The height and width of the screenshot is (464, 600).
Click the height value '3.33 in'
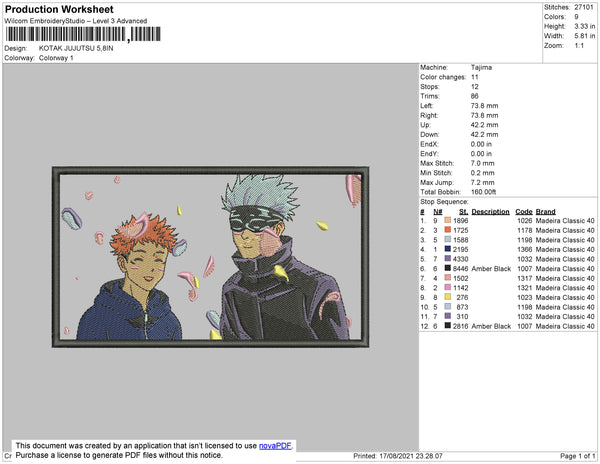coord(584,26)
